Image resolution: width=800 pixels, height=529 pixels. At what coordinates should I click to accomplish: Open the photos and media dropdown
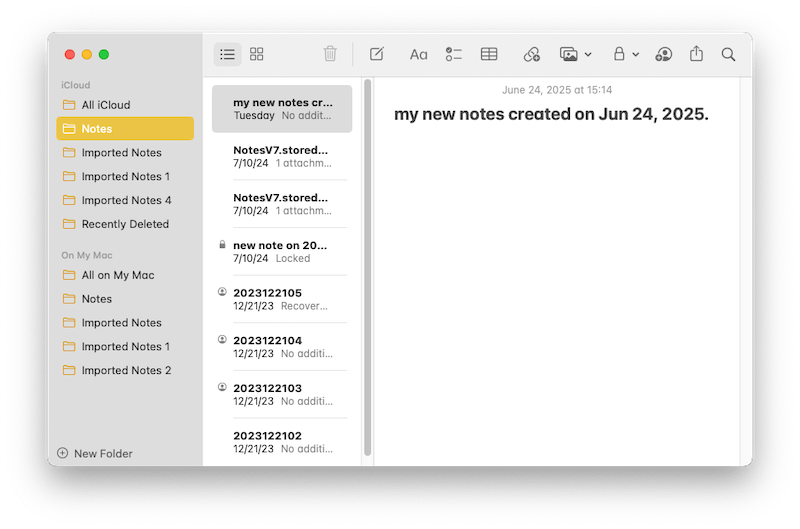575,54
